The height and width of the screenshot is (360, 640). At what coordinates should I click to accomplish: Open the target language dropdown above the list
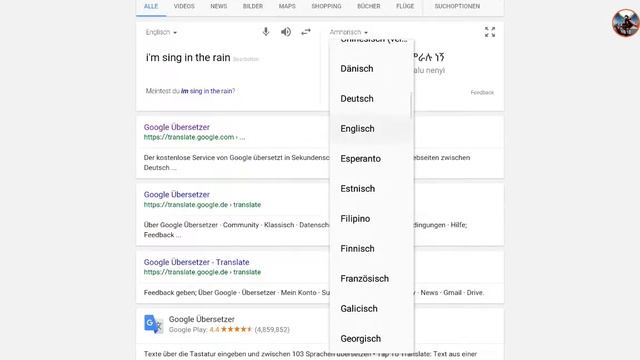(x=349, y=32)
